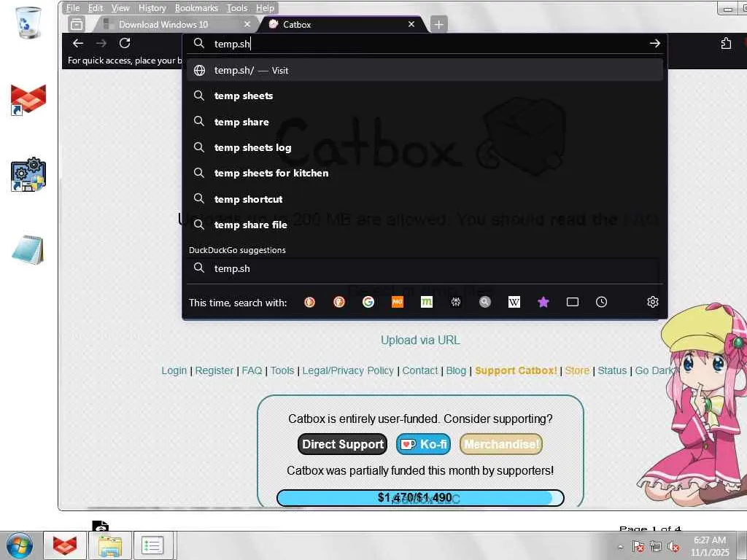Search with the Wikipedia icon
The height and width of the screenshot is (560, 747).
point(514,302)
